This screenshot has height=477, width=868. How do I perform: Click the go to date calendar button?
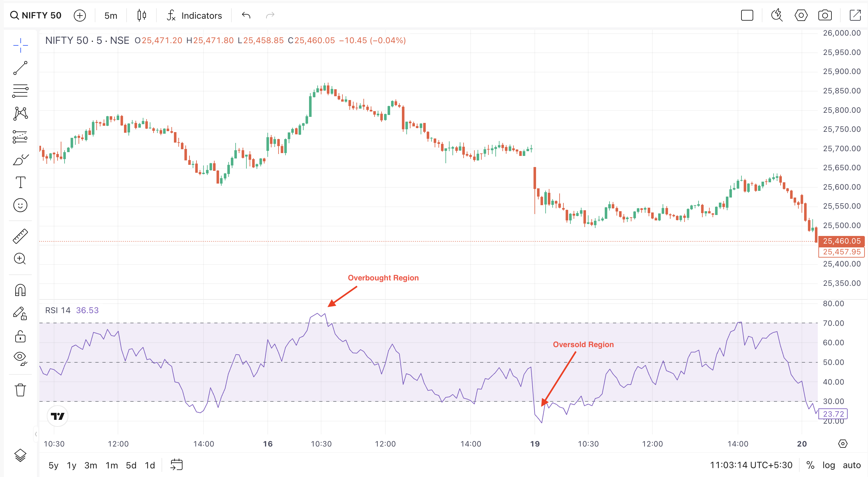(176, 465)
